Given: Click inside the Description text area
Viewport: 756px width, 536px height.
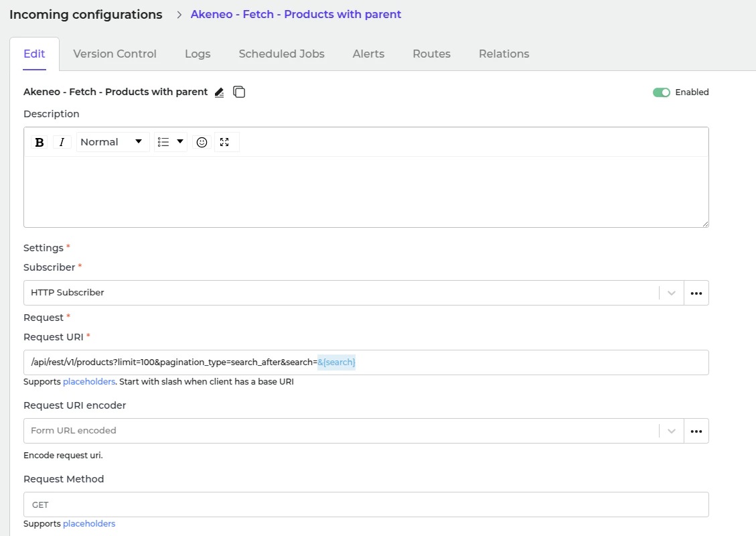Looking at the screenshot, I should (366, 192).
